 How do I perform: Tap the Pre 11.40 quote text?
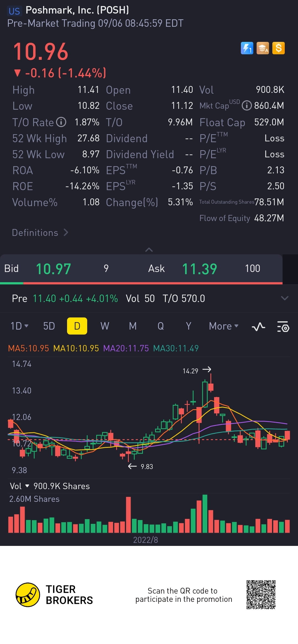point(65,298)
